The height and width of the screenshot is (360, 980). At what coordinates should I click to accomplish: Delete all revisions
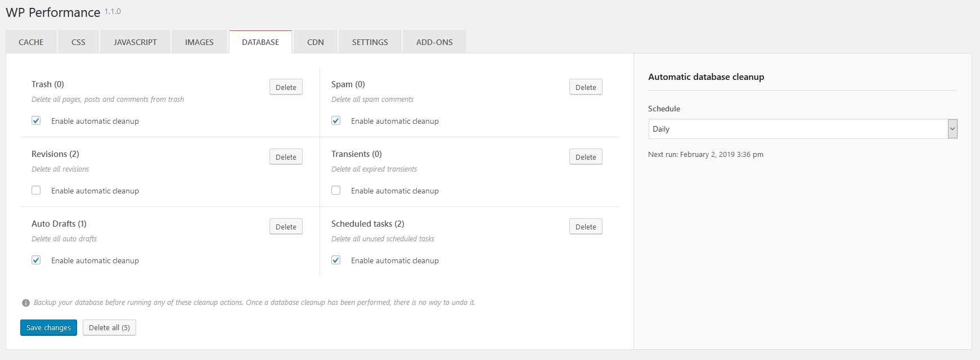pyautogui.click(x=286, y=157)
